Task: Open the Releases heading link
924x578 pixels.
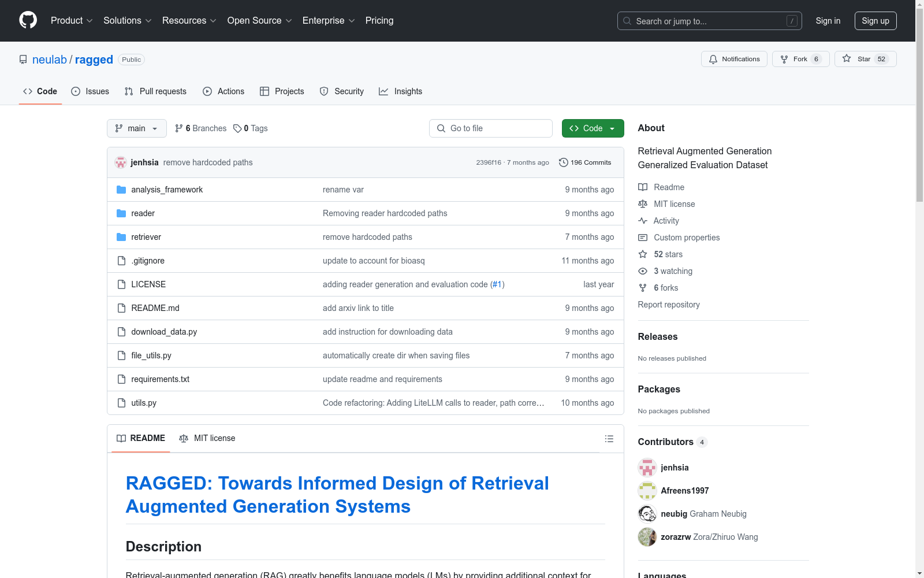Action: (658, 336)
